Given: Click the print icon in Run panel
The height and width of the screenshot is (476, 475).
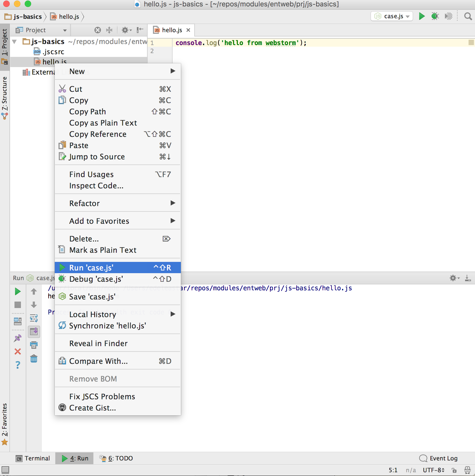Looking at the screenshot, I should (x=34, y=345).
